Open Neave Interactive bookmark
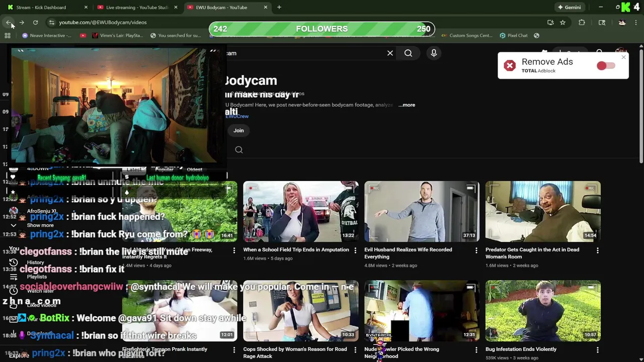The width and height of the screenshot is (644, 362). coord(47,35)
